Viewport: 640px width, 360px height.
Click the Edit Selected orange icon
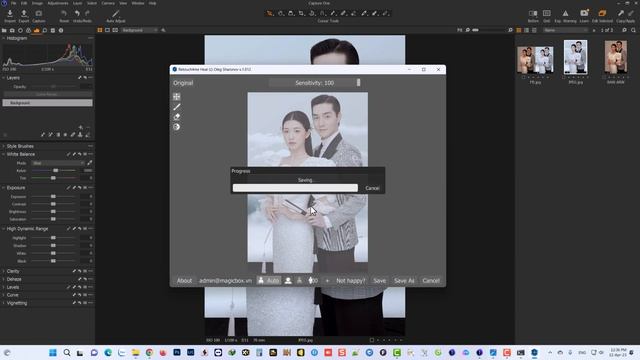point(602,13)
